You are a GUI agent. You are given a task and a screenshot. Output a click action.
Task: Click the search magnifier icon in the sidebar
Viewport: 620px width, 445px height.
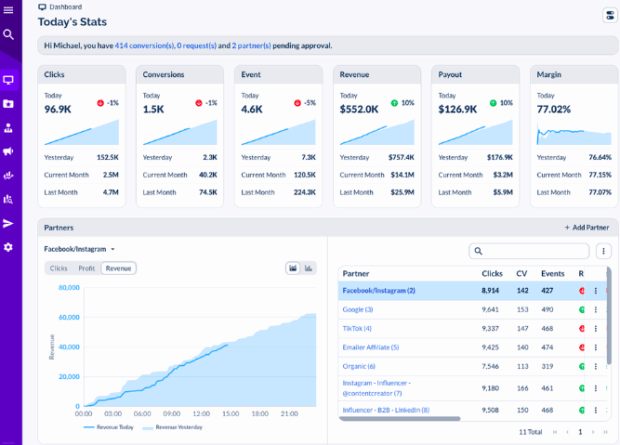coord(8,34)
